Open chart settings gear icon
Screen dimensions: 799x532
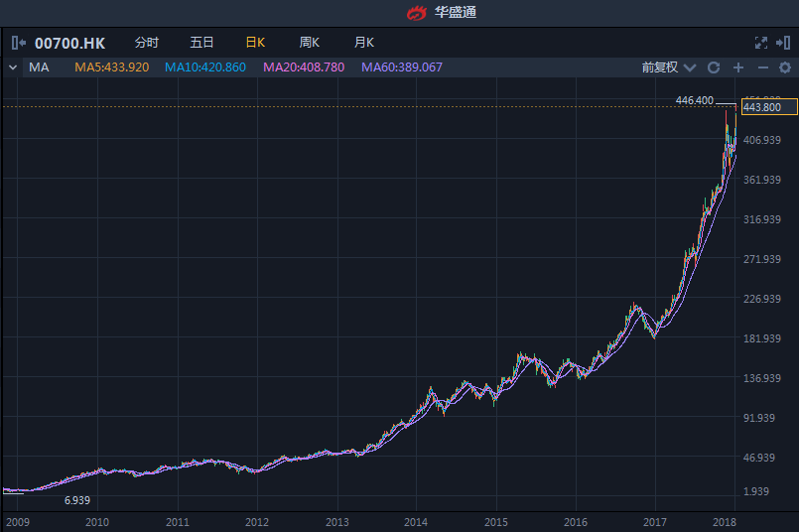point(785,67)
